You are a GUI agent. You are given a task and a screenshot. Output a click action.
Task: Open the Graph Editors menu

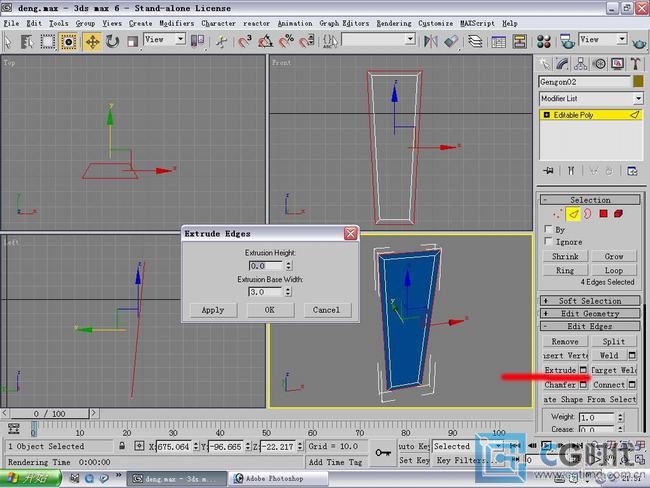pos(344,23)
